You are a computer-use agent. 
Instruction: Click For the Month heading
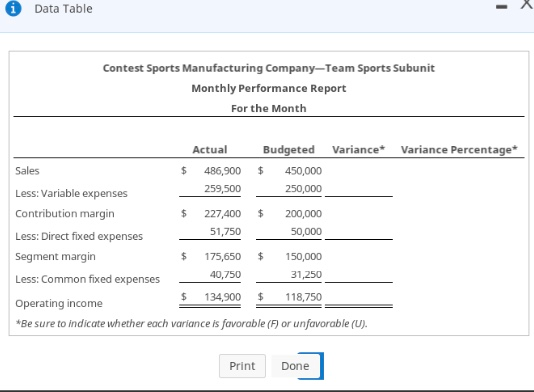[269, 108]
